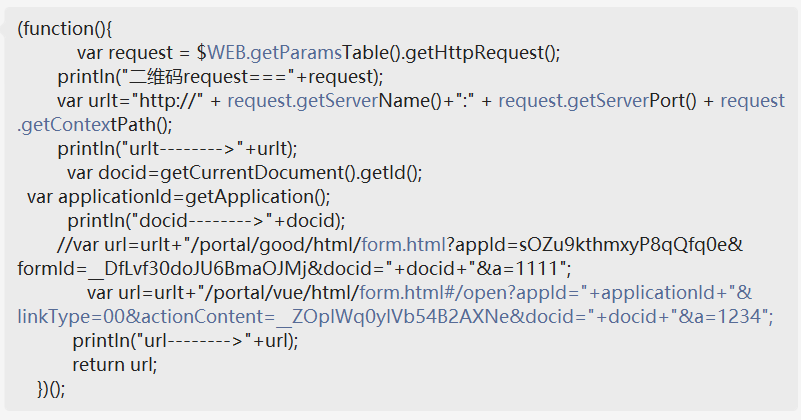
Task: Click the 'var docid=getCurrentDocument().getId();' line
Action: [x=245, y=173]
